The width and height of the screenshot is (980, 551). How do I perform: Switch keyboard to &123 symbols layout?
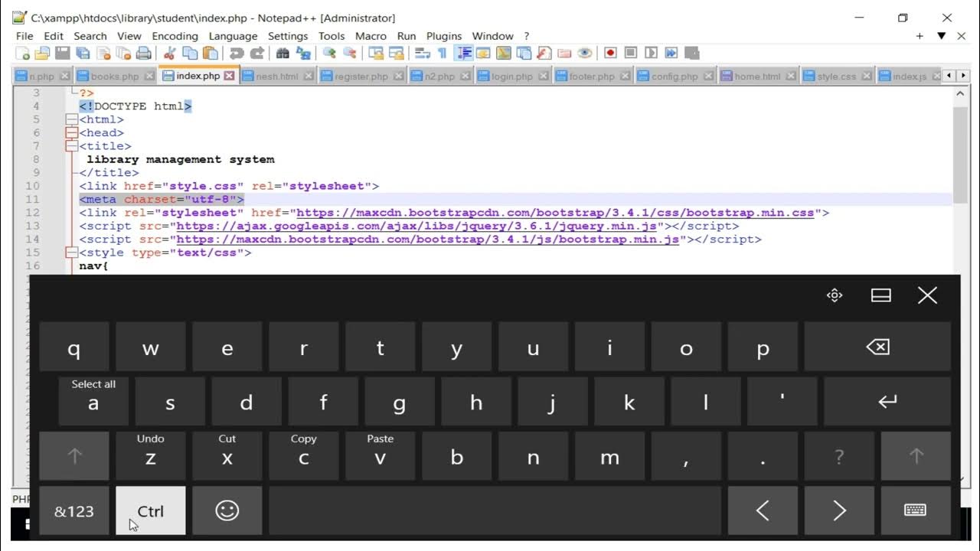click(x=74, y=510)
